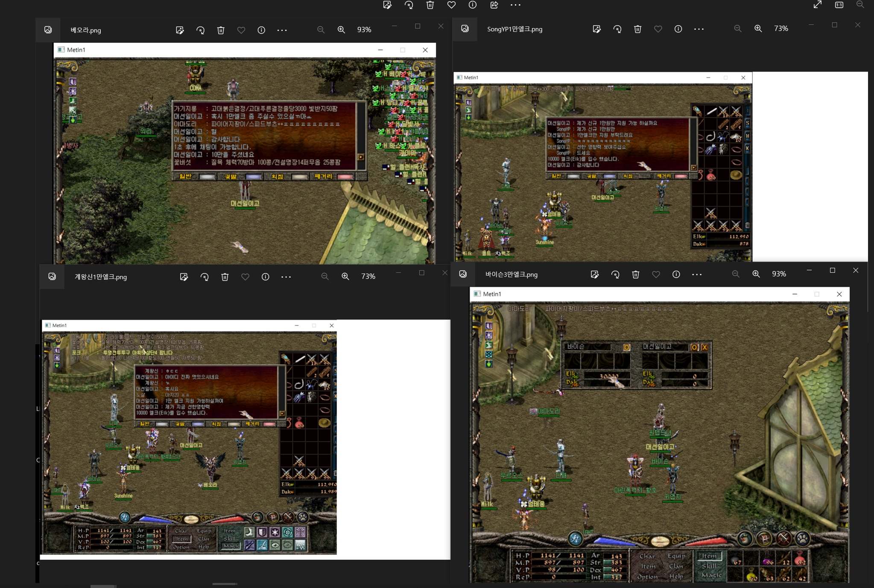Delete the 베오라.png image
Image resolution: width=874 pixels, height=588 pixels.
click(221, 30)
